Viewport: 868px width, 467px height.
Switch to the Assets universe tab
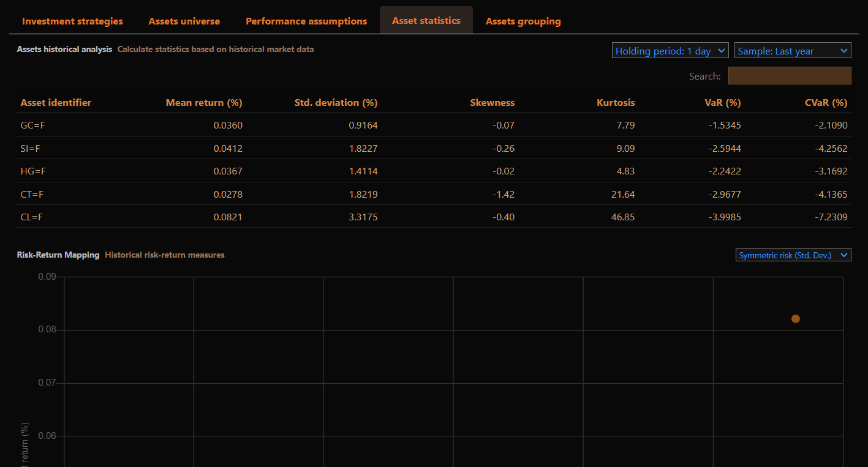click(184, 21)
